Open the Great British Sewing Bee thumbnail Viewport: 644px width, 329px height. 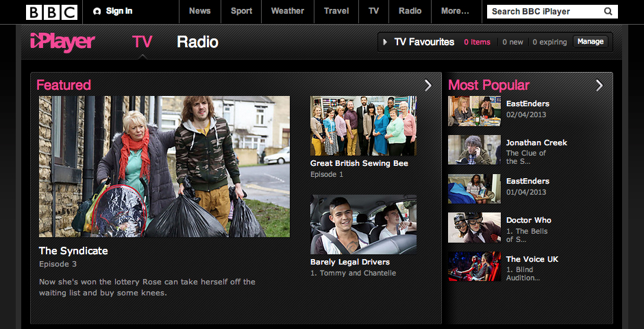[x=364, y=125]
